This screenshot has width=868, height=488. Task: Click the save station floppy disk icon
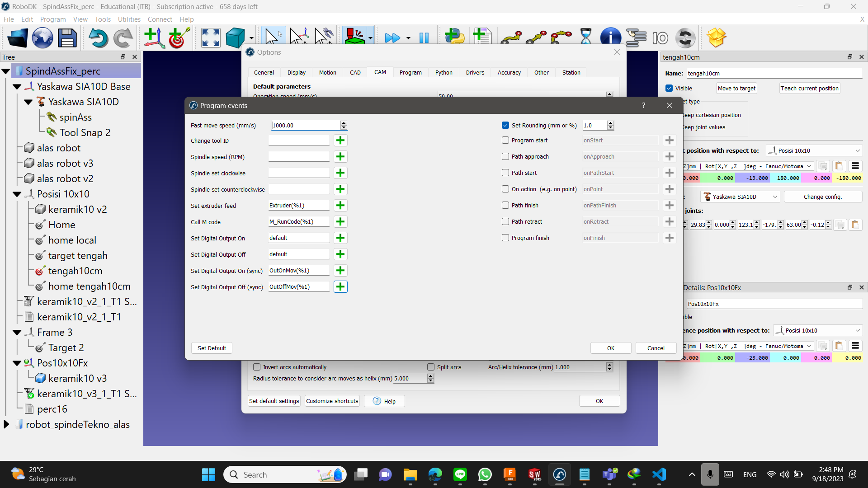pos(67,38)
